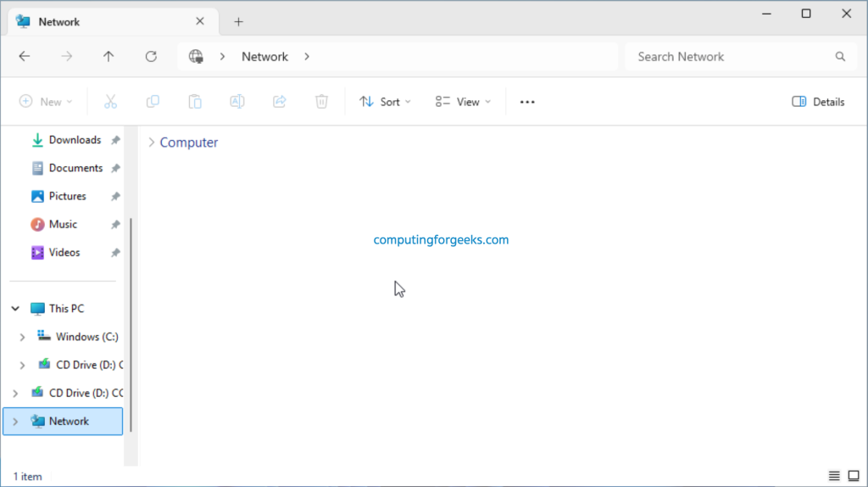
Task: Click the Cut scissors icon
Action: point(111,102)
